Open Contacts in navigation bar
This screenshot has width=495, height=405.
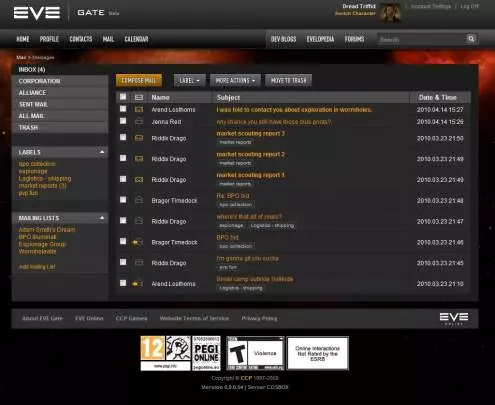tap(81, 39)
